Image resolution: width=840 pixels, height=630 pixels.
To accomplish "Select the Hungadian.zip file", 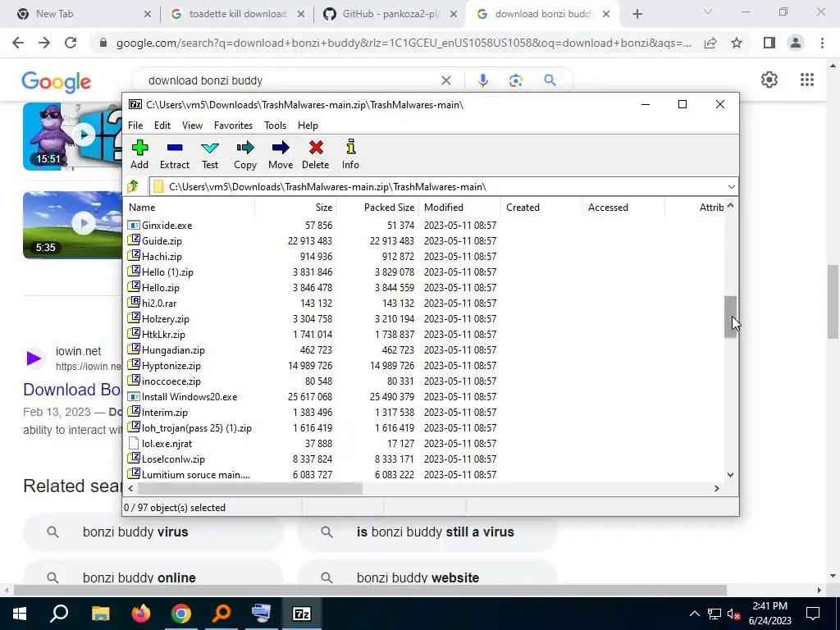I will click(173, 349).
